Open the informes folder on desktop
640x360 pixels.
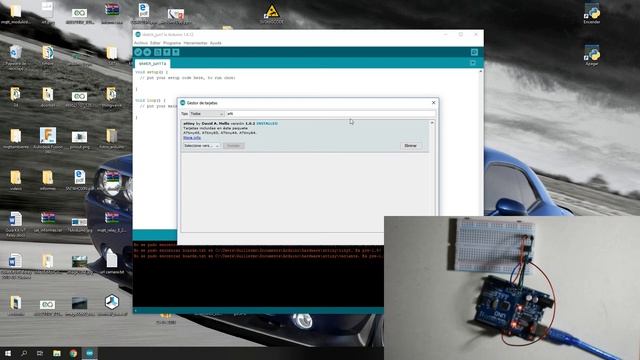coord(48,180)
